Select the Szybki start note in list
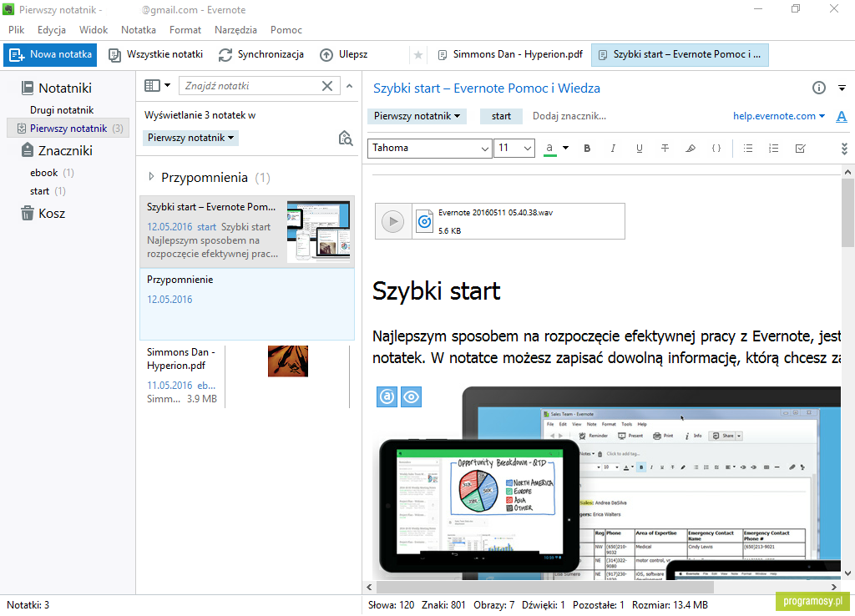The width and height of the screenshot is (855, 616). (247, 232)
